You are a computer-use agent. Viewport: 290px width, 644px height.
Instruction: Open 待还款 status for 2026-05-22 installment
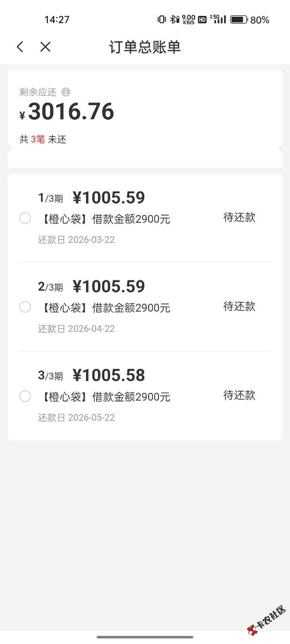tap(239, 395)
